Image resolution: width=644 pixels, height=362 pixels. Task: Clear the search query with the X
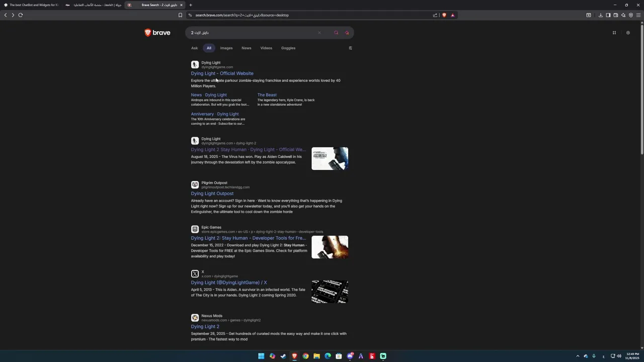(x=319, y=33)
